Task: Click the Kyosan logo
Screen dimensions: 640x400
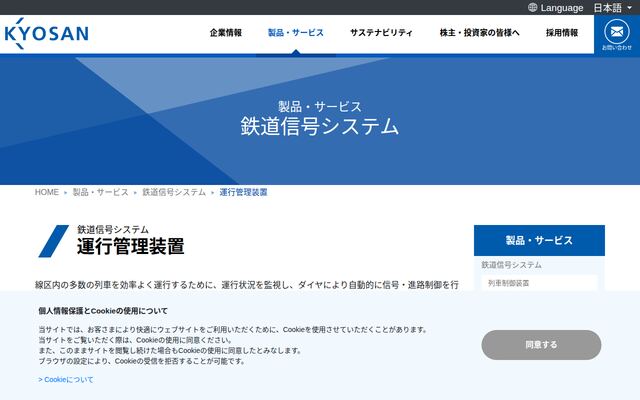Action: tap(47, 33)
